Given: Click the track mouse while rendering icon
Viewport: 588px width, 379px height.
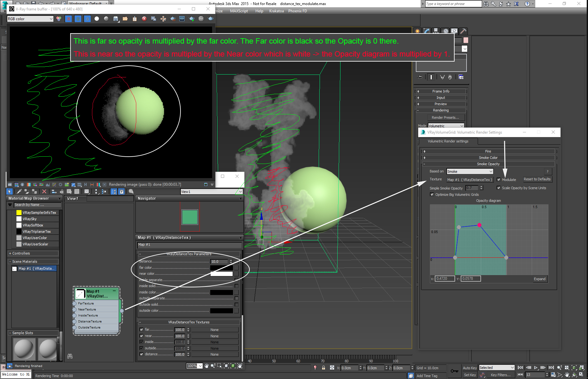Looking at the screenshot, I should point(163,19).
